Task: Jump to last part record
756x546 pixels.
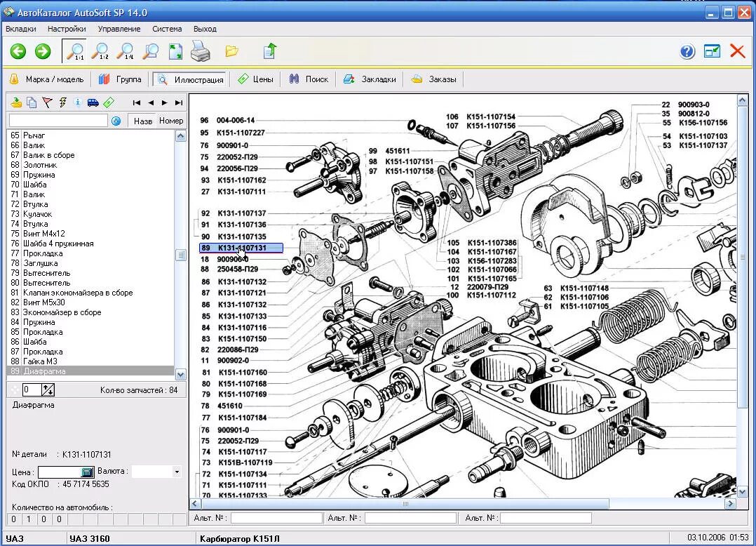Action: click(x=179, y=102)
